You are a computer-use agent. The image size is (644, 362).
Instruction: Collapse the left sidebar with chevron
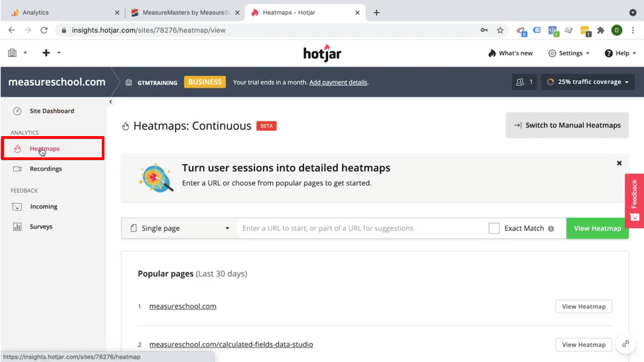tap(111, 101)
